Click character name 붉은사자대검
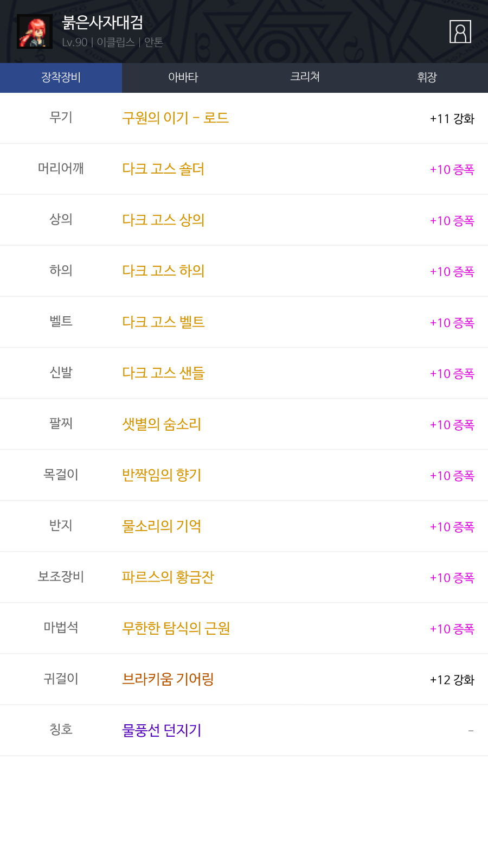 tap(103, 23)
